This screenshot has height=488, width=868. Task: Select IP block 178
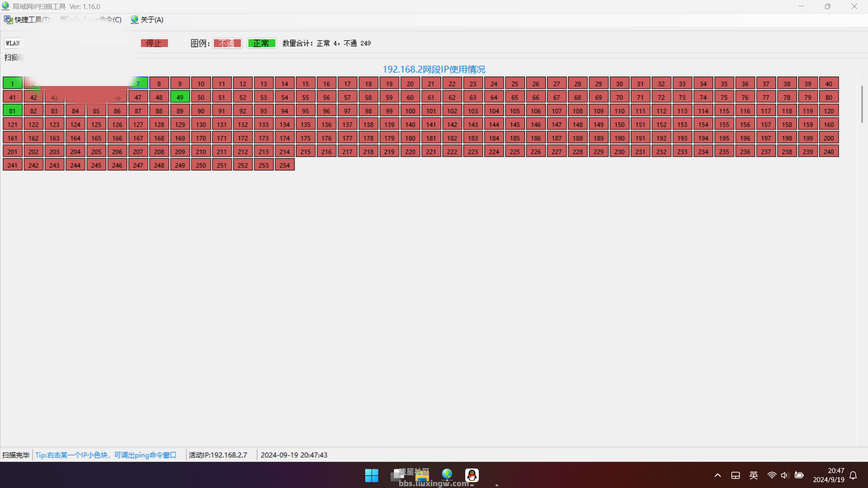pos(368,138)
